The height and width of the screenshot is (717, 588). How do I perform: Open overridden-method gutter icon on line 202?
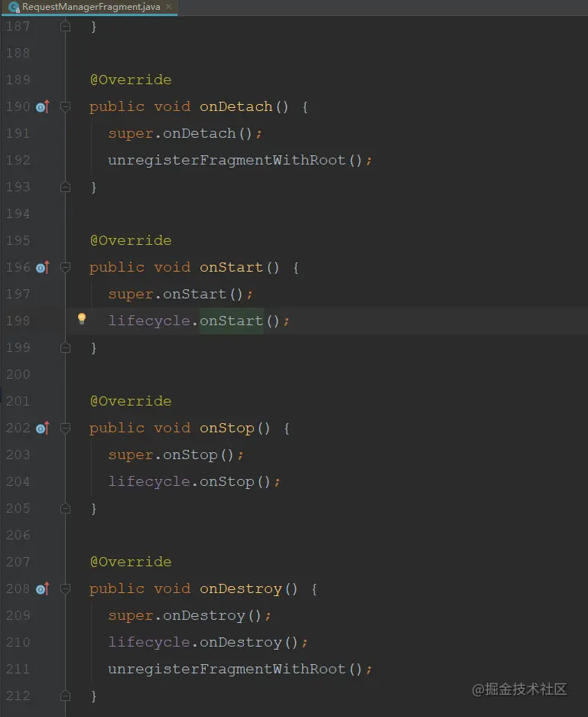pos(43,429)
